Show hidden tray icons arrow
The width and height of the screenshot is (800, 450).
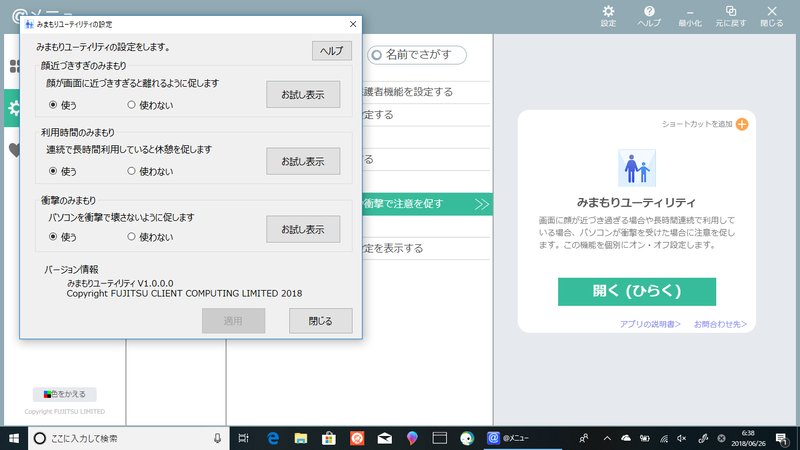[607, 438]
